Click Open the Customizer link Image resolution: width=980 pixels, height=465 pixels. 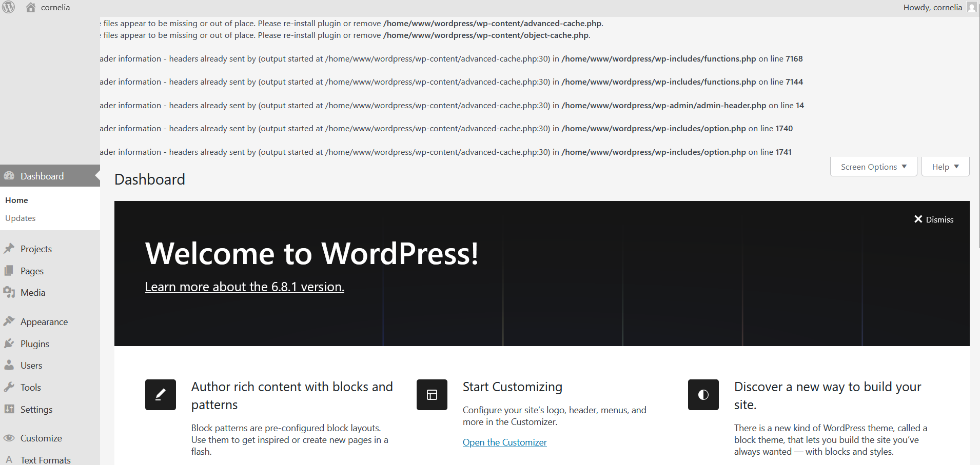click(x=504, y=442)
